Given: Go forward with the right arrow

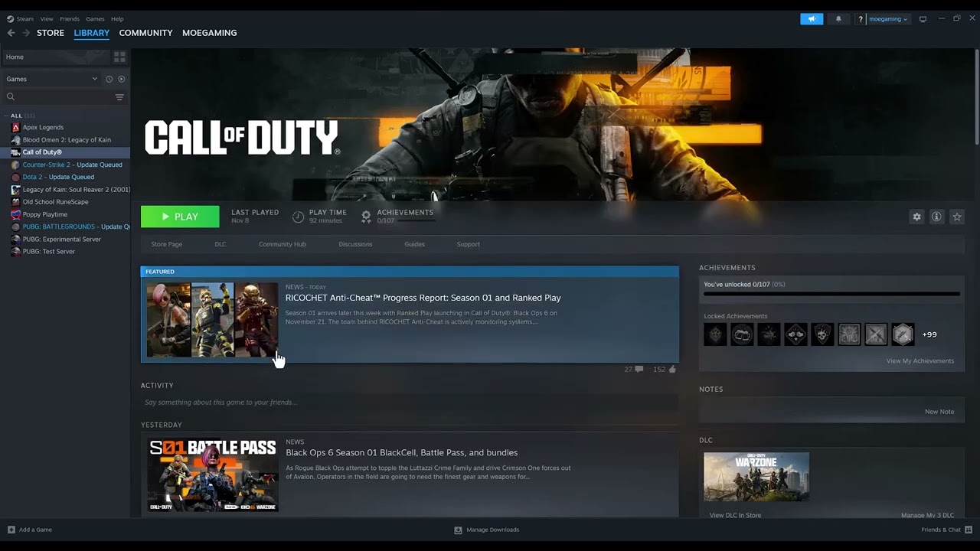Looking at the screenshot, I should [x=26, y=33].
